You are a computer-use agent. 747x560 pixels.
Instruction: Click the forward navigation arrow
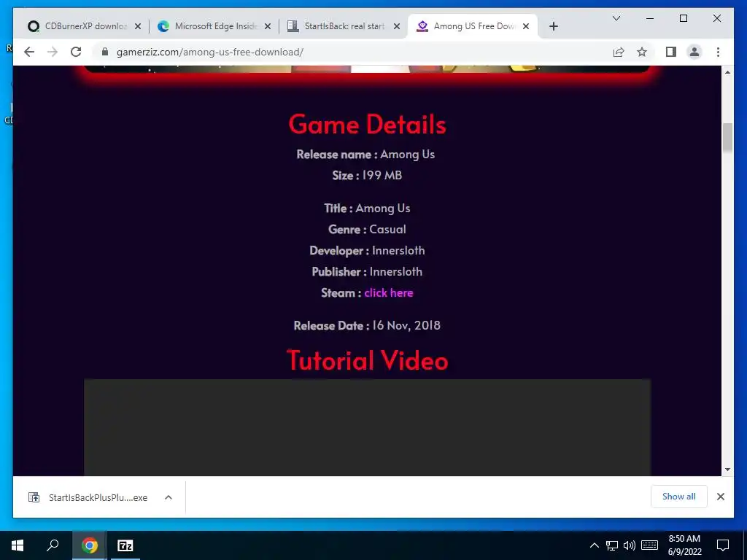pyautogui.click(x=53, y=52)
